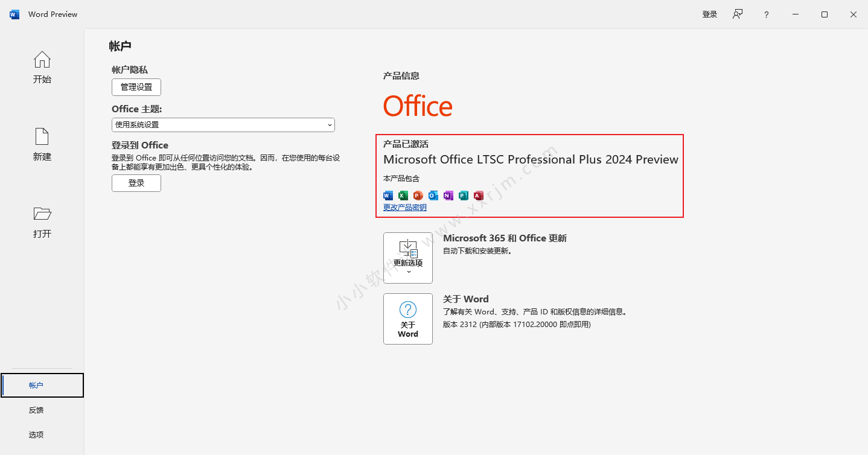868x455 pixels.
Task: Click the Access icon in product list
Action: (x=479, y=196)
